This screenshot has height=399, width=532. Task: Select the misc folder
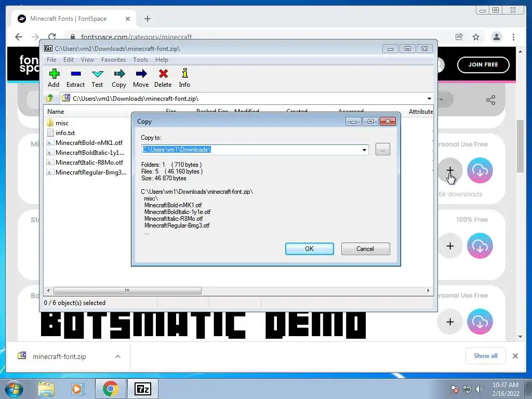coord(58,123)
